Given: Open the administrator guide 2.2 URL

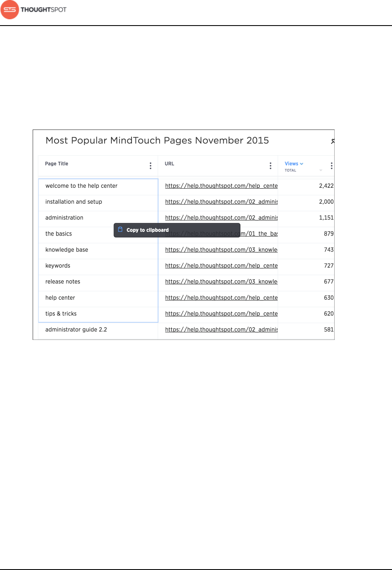Looking at the screenshot, I should tap(221, 330).
